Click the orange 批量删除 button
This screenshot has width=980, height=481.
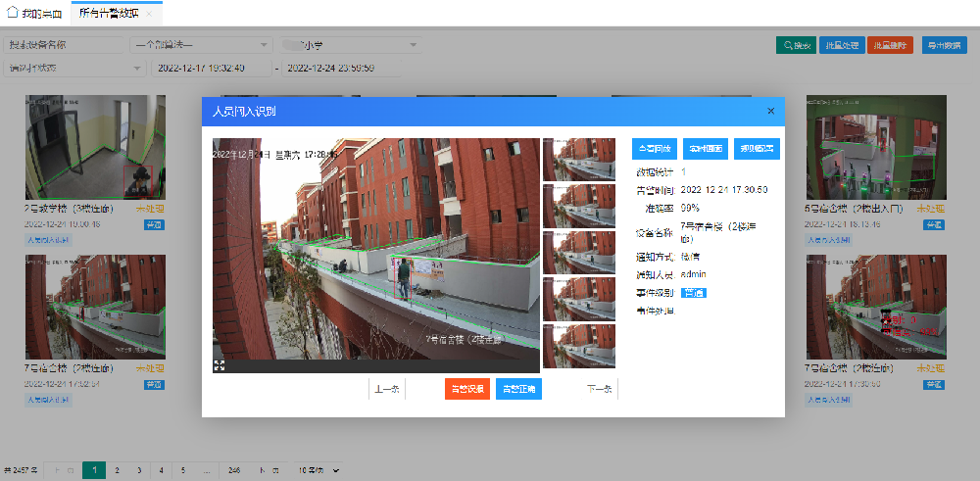[x=890, y=45]
